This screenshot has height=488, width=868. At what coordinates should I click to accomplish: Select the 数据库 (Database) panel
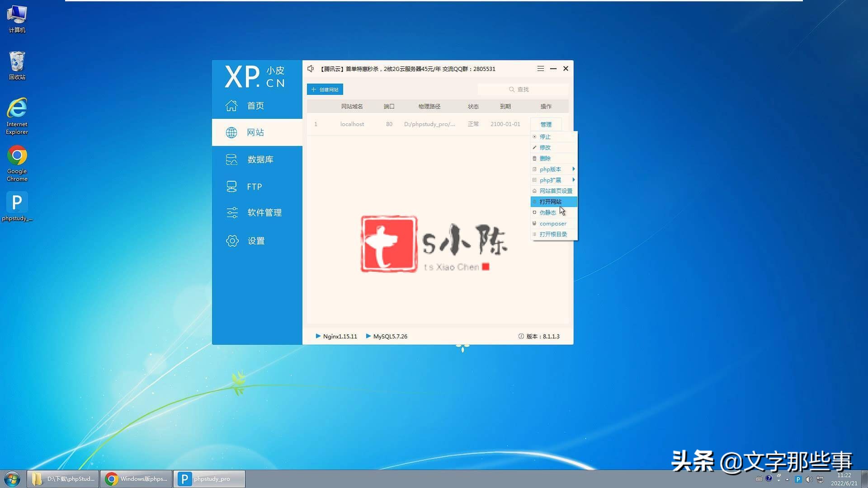click(261, 159)
